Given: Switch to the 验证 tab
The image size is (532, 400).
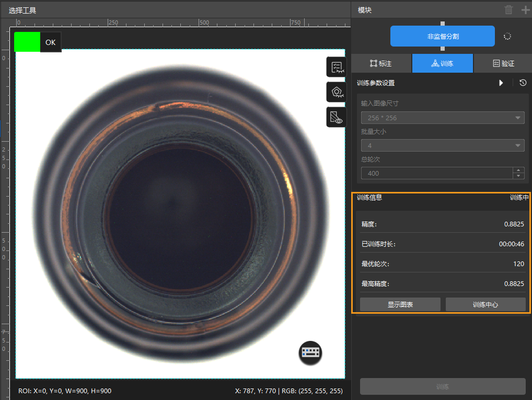Looking at the screenshot, I should [x=503, y=63].
